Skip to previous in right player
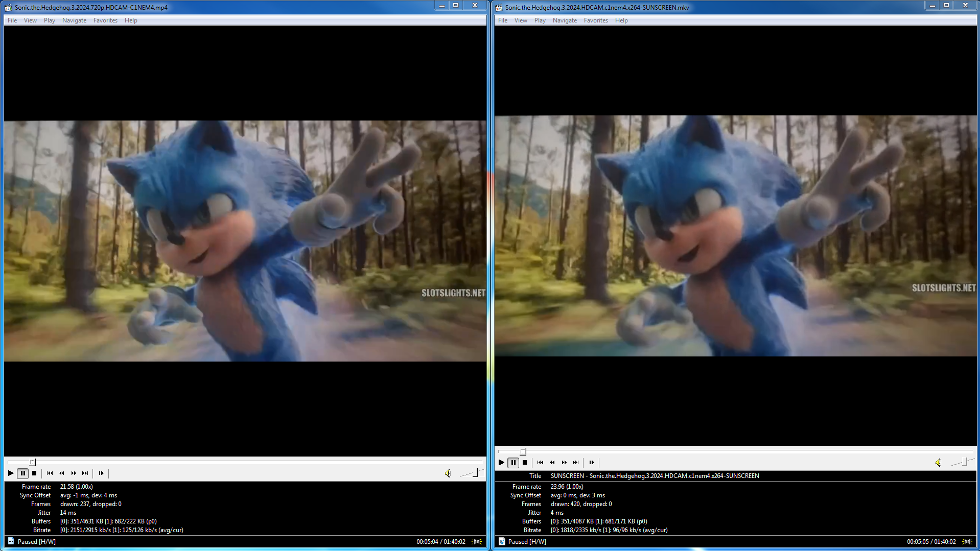980x551 pixels. (x=540, y=463)
